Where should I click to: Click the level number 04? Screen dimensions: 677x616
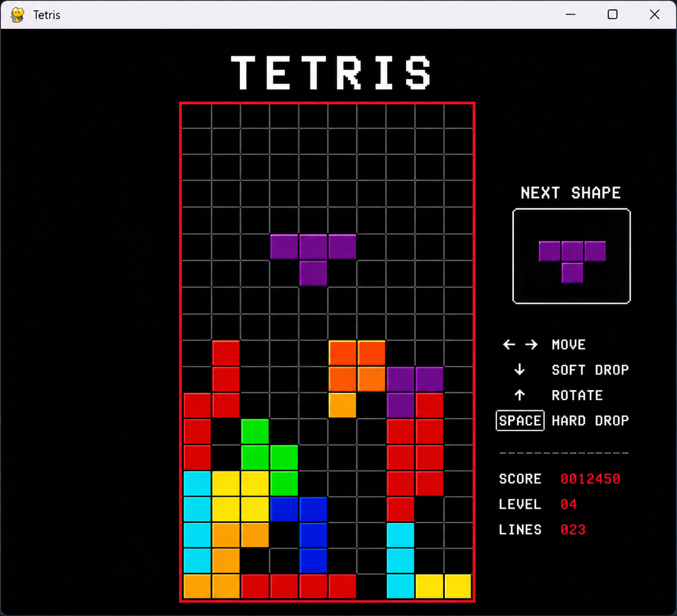pyautogui.click(x=568, y=504)
